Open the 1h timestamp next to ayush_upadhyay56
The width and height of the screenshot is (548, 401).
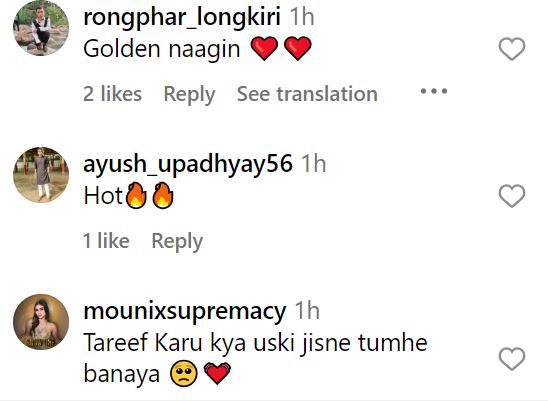click(x=314, y=164)
